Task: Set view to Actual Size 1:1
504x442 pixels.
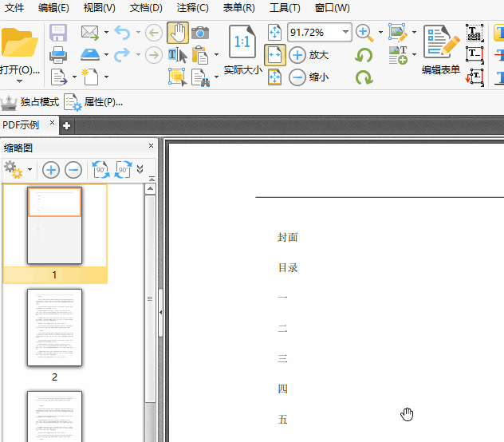Action: coord(242,49)
